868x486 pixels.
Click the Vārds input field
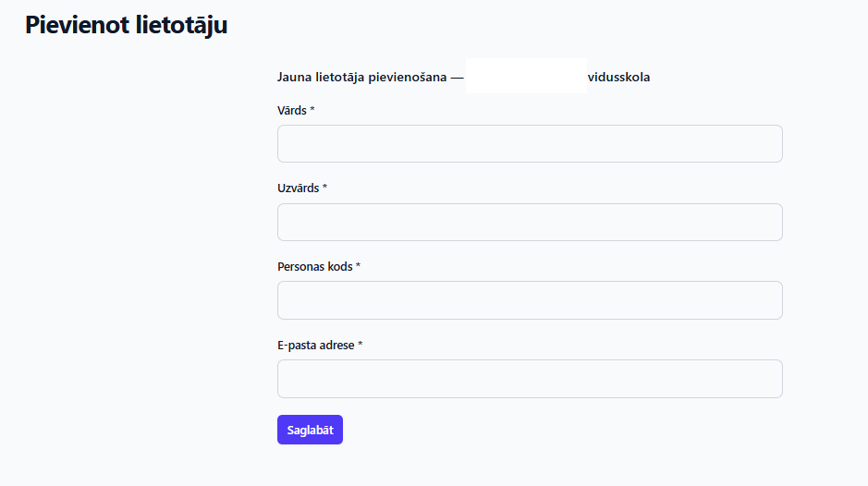[x=530, y=144]
